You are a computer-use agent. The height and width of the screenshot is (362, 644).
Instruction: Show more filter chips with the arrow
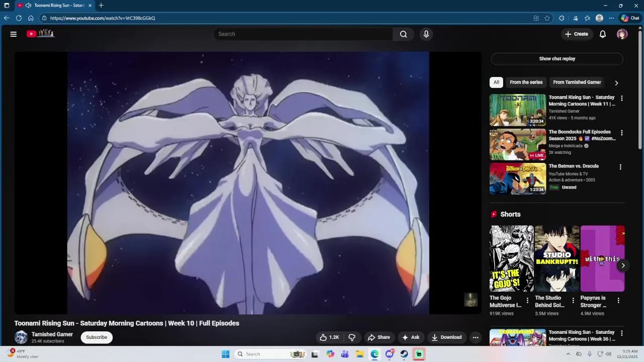coord(616,83)
